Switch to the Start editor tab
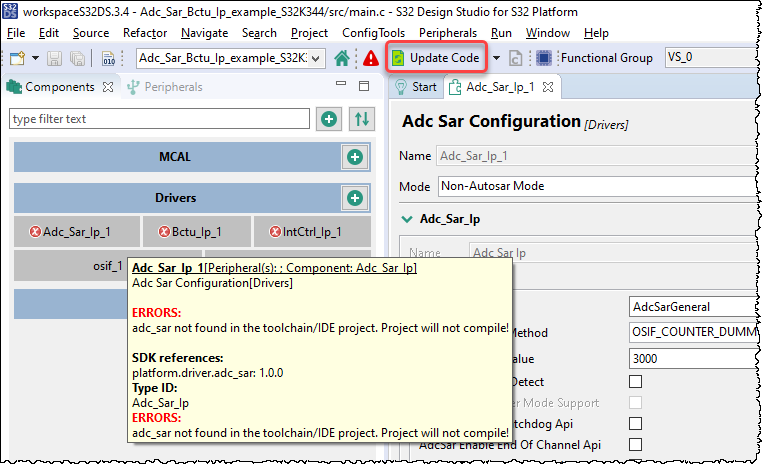763x464 pixels. pos(417,87)
